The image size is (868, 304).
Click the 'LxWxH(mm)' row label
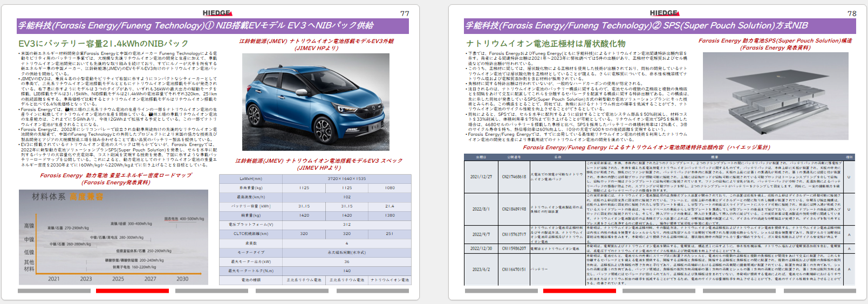[251, 178]
